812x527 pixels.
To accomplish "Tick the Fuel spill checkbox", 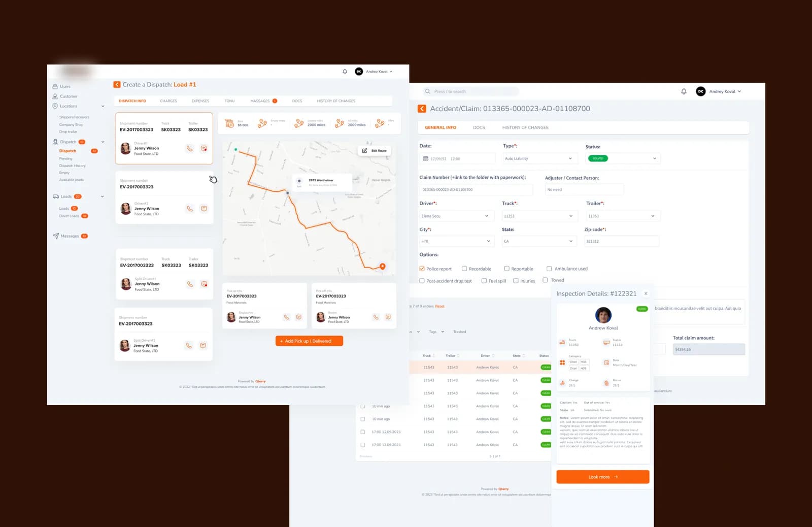I will (x=484, y=281).
